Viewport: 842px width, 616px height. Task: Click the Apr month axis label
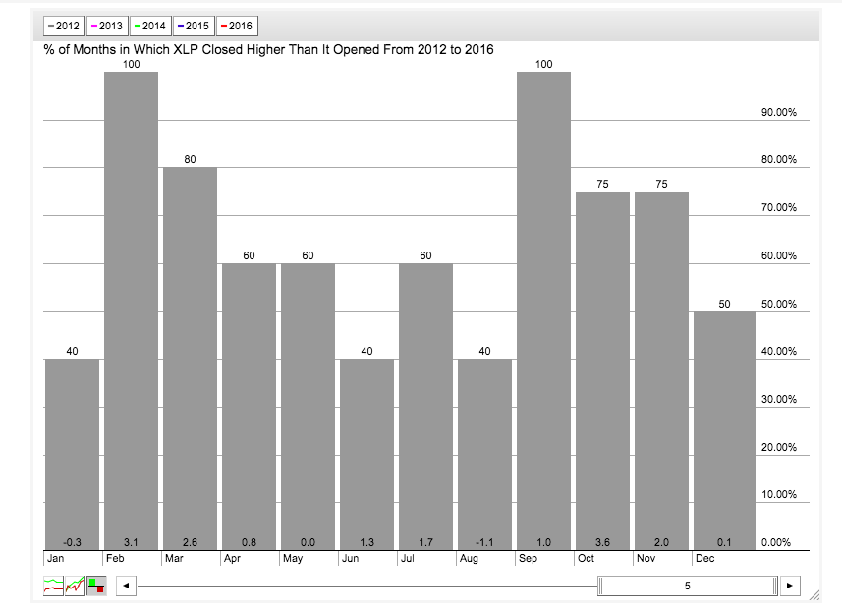(x=233, y=559)
